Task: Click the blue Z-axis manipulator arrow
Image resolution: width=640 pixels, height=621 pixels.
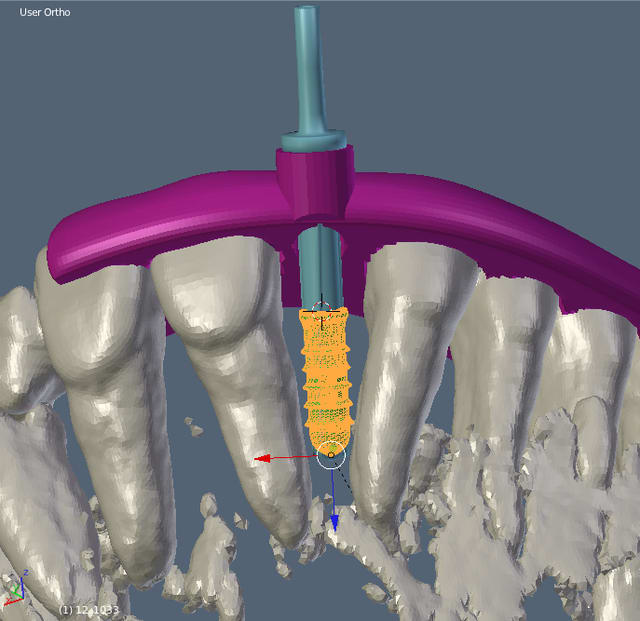Action: point(335,519)
